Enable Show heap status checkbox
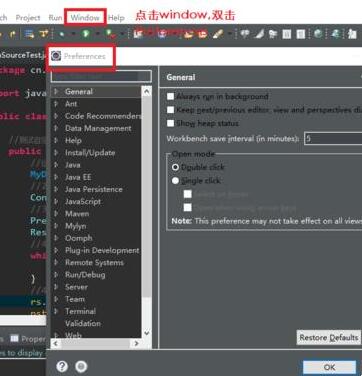 pos(170,123)
